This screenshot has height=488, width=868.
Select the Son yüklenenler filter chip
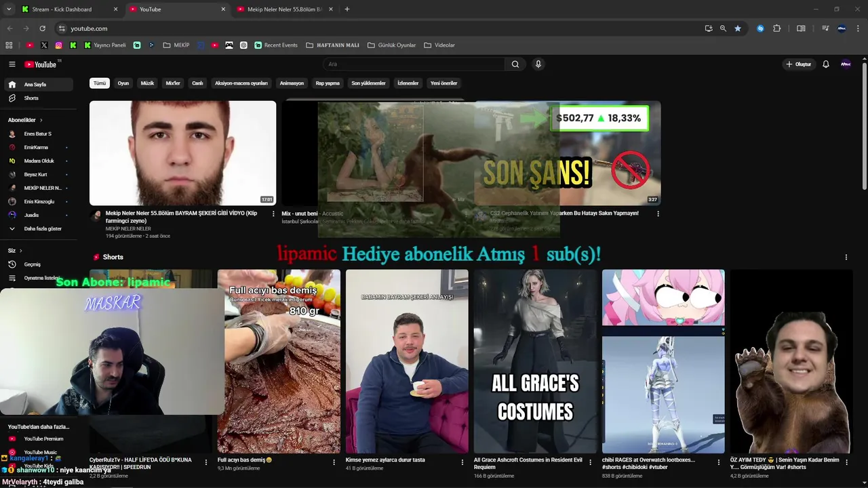(368, 83)
